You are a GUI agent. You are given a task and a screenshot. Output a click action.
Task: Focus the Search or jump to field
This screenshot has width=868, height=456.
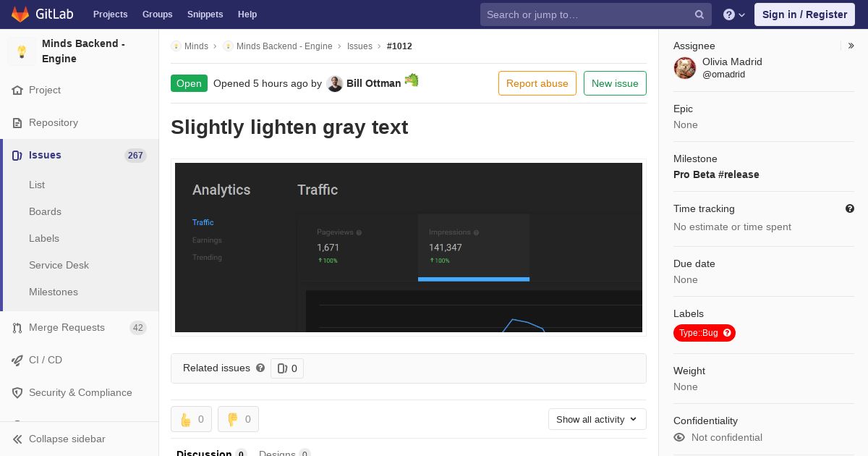pyautogui.click(x=596, y=14)
